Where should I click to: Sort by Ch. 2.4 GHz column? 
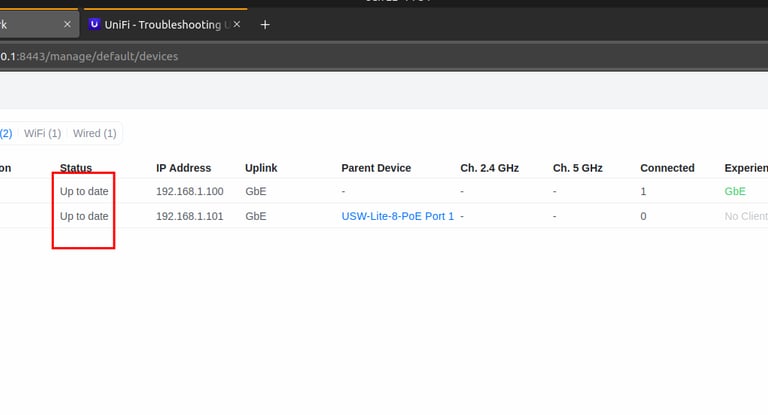[x=489, y=168]
